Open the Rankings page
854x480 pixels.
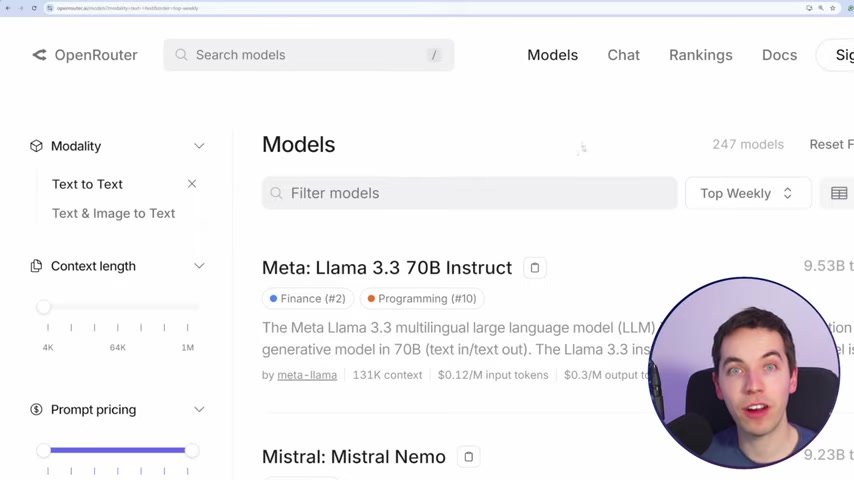(700, 54)
